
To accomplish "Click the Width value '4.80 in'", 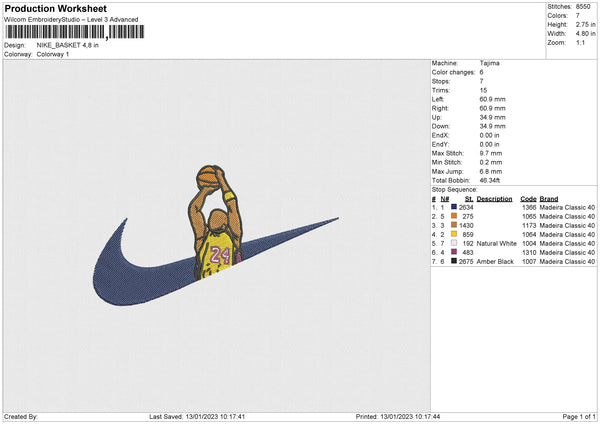I will tap(585, 34).
